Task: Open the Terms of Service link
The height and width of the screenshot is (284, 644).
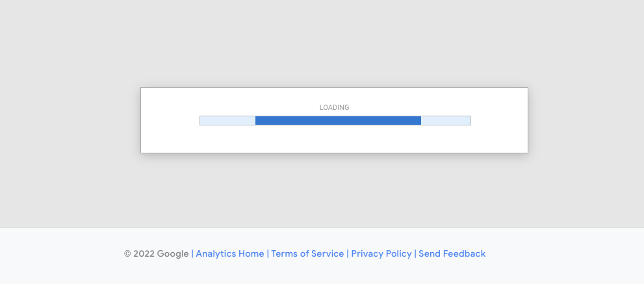Action: [x=307, y=253]
